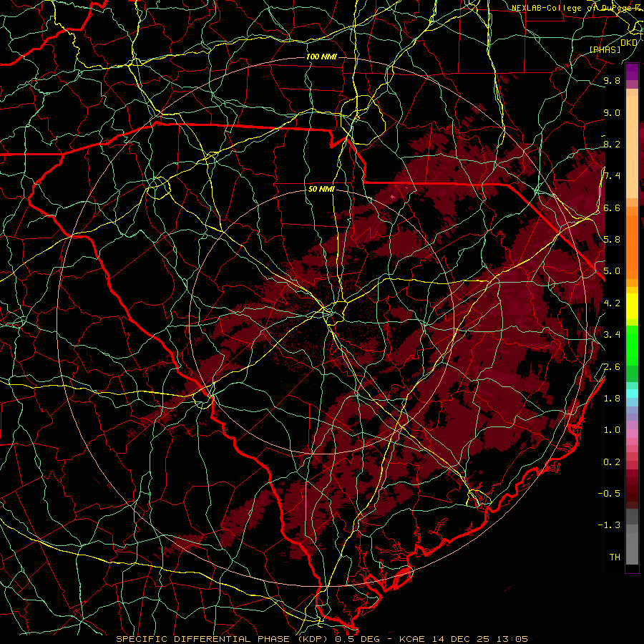644x644 pixels.
Task: Click the 'DKD' label above the scale
Action: pyautogui.click(x=629, y=42)
